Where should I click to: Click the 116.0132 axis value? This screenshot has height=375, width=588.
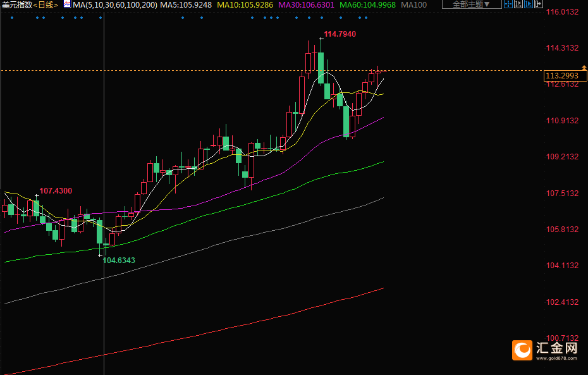coord(562,11)
